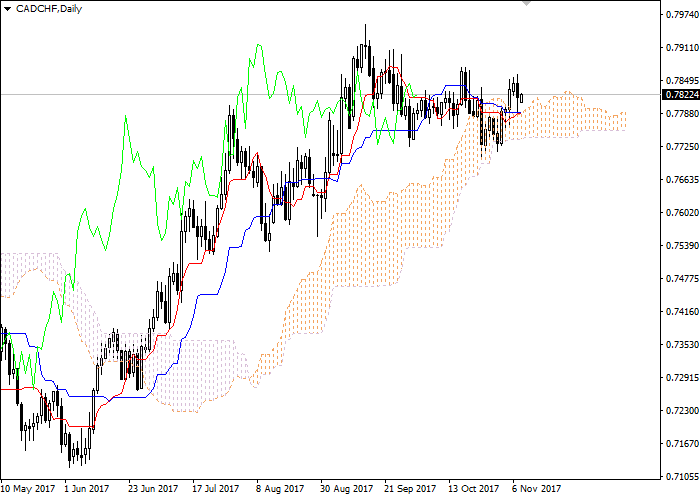
Task: Click the 0.72915 price scale label
Action: 682,378
